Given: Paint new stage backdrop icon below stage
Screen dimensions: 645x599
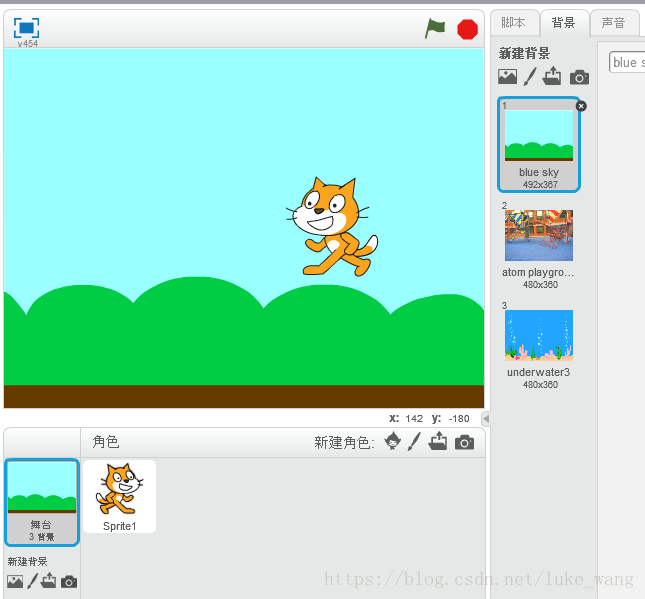Looking at the screenshot, I should [x=32, y=581].
